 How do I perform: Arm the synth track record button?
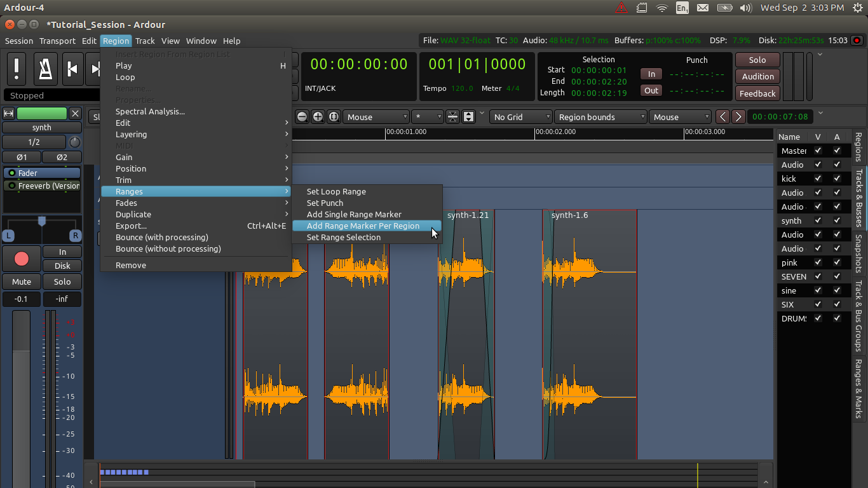22,259
